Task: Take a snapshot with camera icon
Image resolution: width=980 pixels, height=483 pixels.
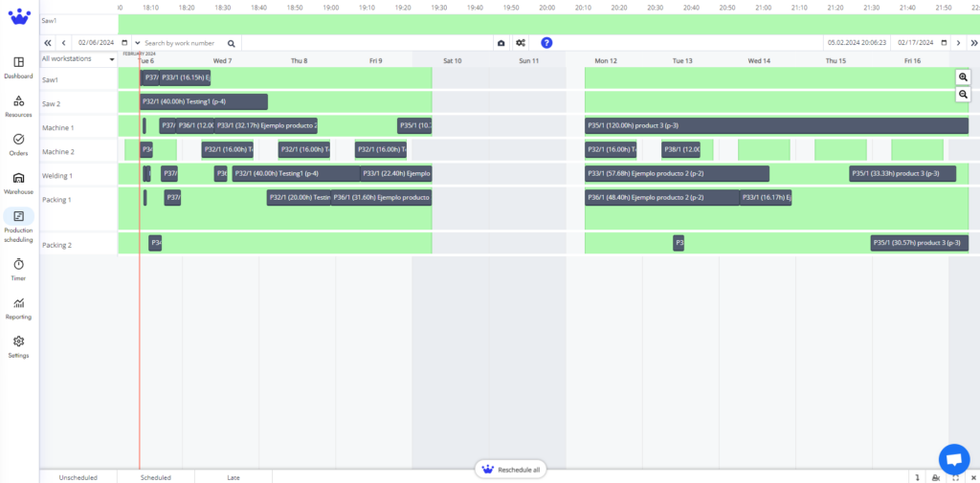Action: click(x=501, y=43)
